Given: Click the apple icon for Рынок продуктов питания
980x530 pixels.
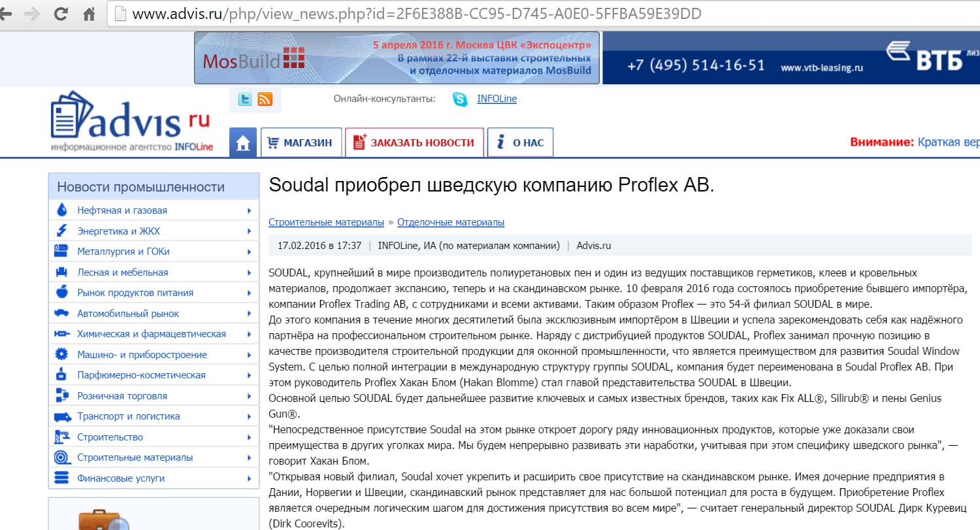Looking at the screenshot, I should [62, 292].
